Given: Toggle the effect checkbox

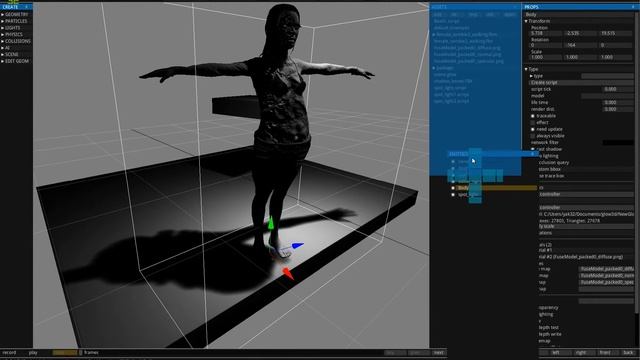Looking at the screenshot, I should pyautogui.click(x=533, y=122).
